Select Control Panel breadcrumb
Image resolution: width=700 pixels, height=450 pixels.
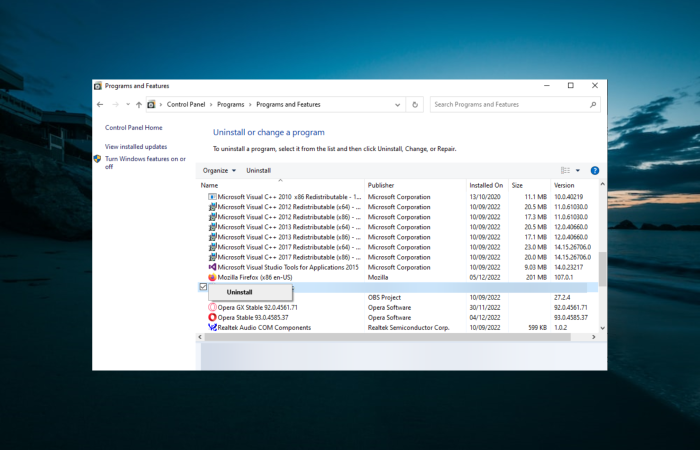click(186, 104)
